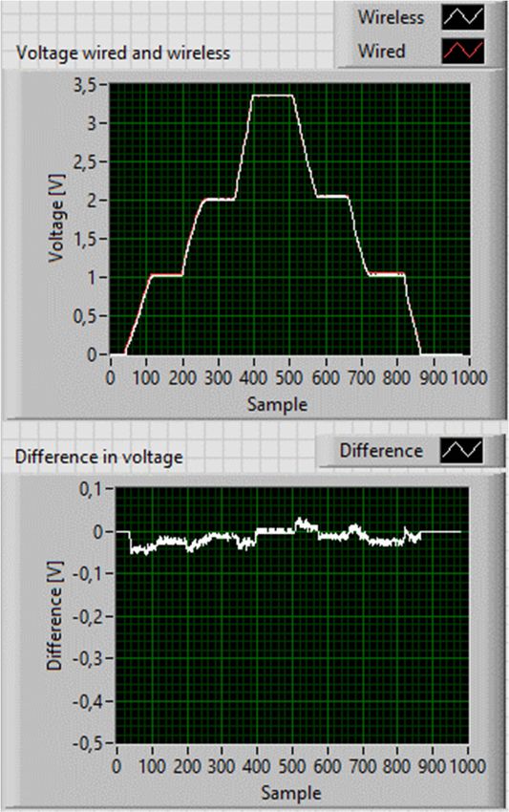
Task: Click the 'Difference in voltage' graph title
Action: 99,457
